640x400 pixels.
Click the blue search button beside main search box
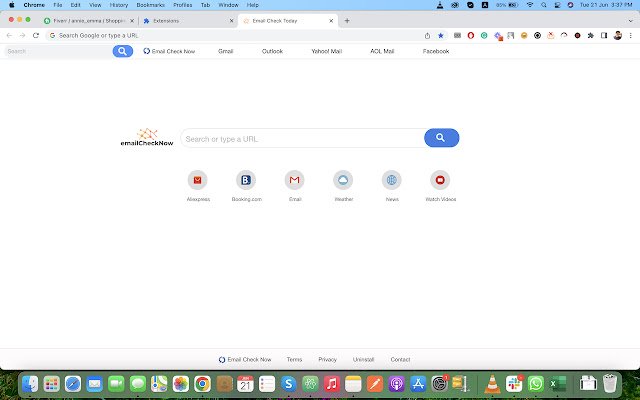click(x=442, y=138)
